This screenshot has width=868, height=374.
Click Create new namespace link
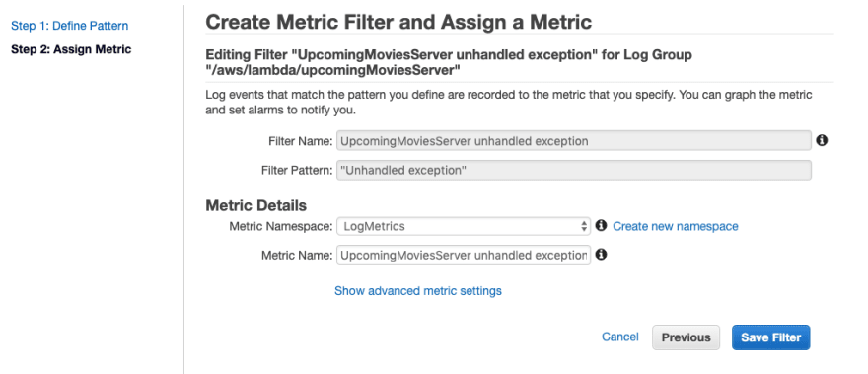(676, 226)
